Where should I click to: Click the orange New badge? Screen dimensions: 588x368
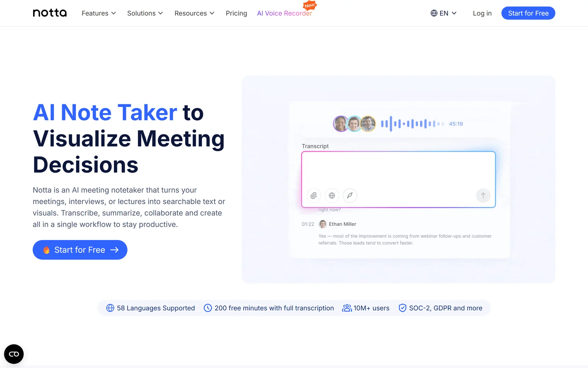coord(310,5)
